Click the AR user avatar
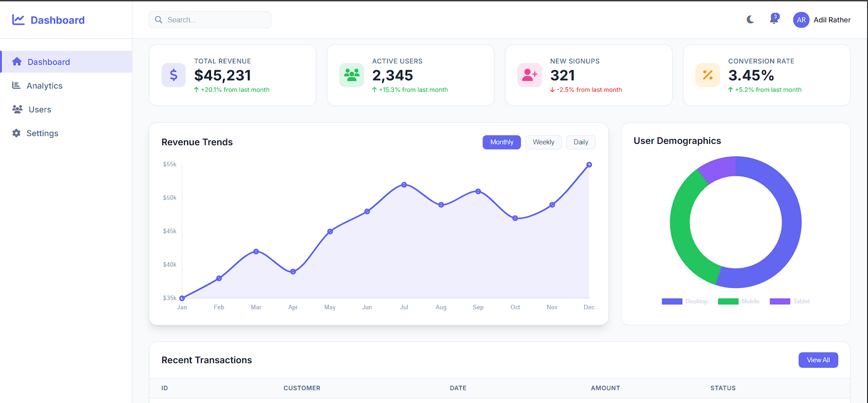The width and height of the screenshot is (868, 403). (x=801, y=20)
